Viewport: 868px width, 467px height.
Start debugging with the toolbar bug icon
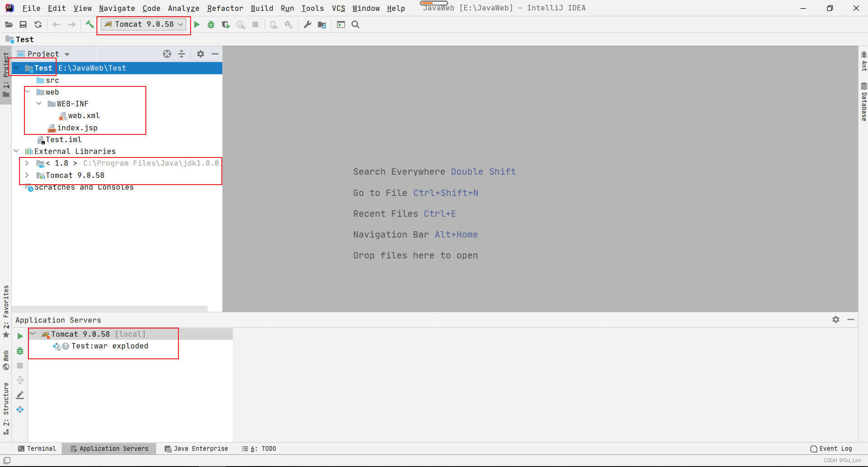211,24
